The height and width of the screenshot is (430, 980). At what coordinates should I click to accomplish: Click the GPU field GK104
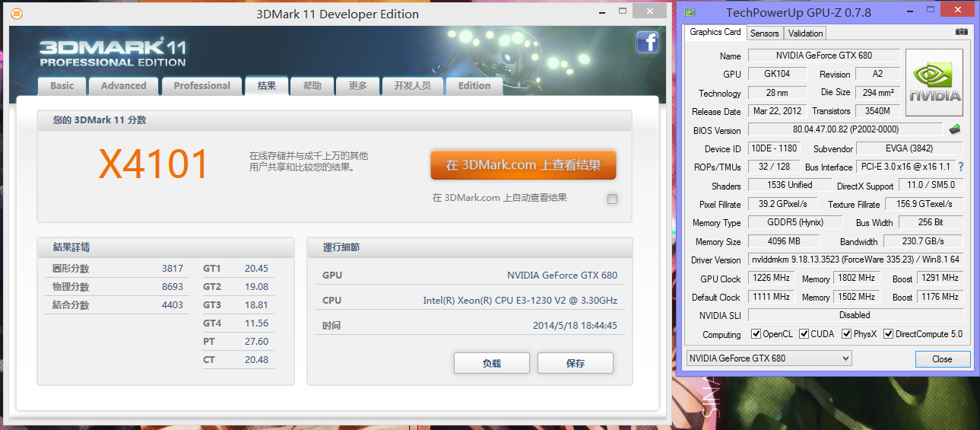click(x=777, y=74)
